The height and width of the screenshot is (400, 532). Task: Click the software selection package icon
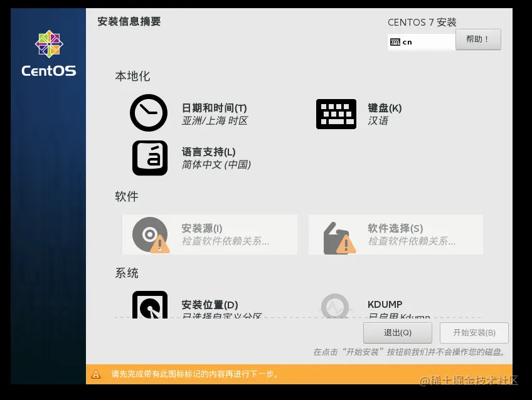tap(339, 238)
